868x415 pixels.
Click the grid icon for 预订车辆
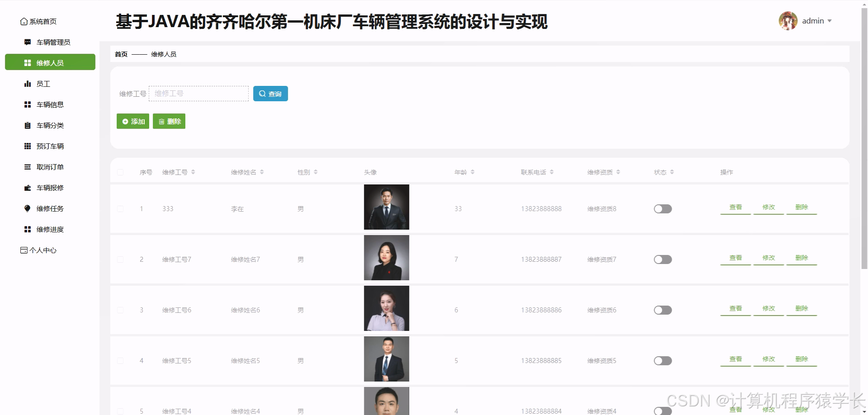point(28,146)
